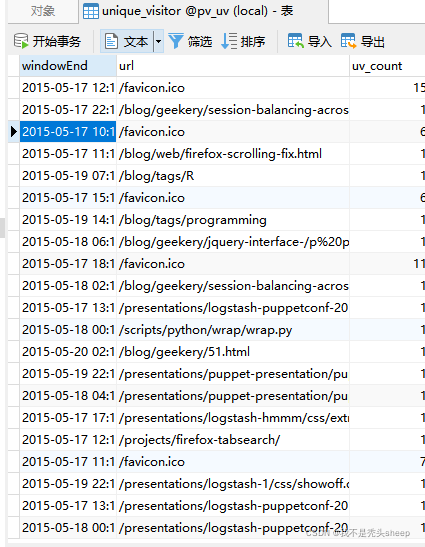Select cell /blog/geekery/jquery-interface-/p%20p
Viewport: 425px width, 547px height.
coord(233,241)
